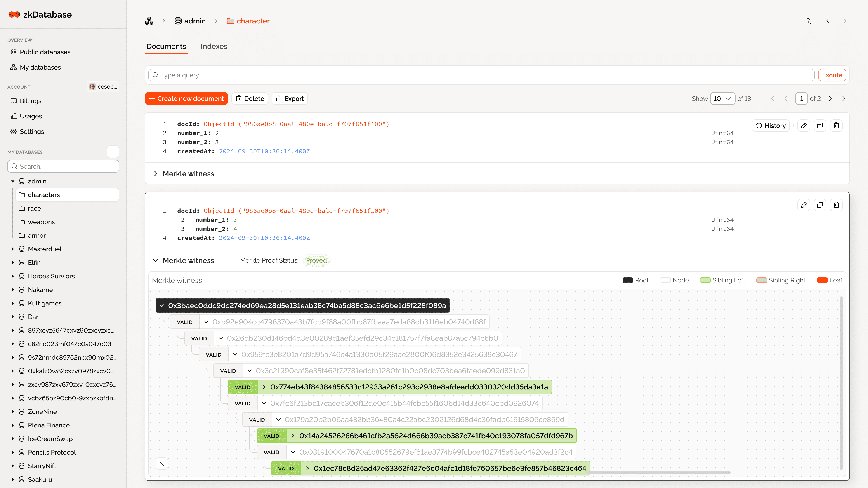Click Create new document button
868x488 pixels.
[x=186, y=99]
